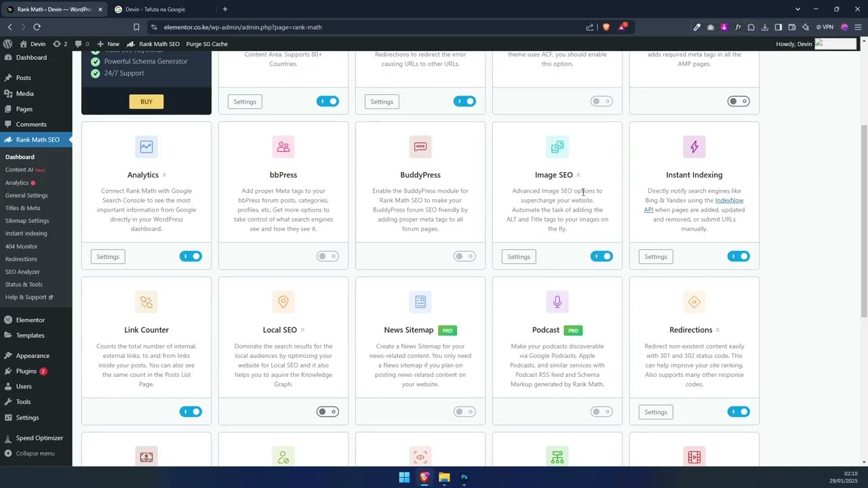Viewport: 868px width, 488px height.
Task: Expand the Analytics title arrow
Action: point(164,175)
